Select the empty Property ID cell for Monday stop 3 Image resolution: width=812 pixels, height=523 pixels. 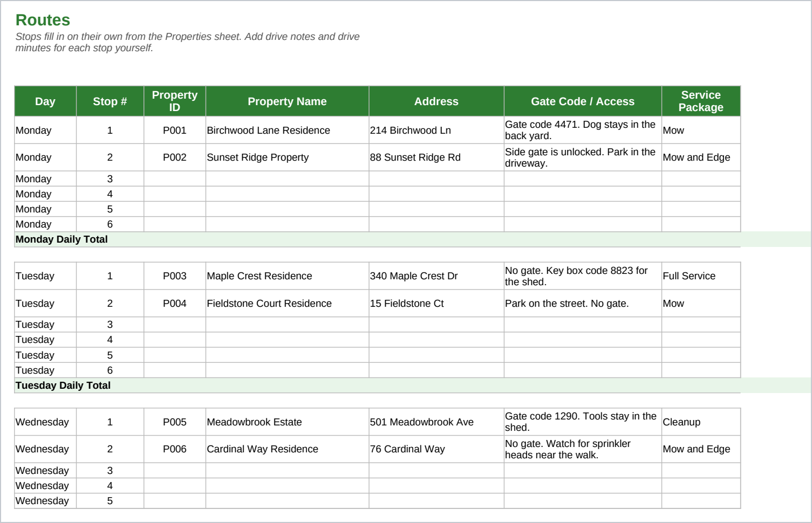coord(175,179)
